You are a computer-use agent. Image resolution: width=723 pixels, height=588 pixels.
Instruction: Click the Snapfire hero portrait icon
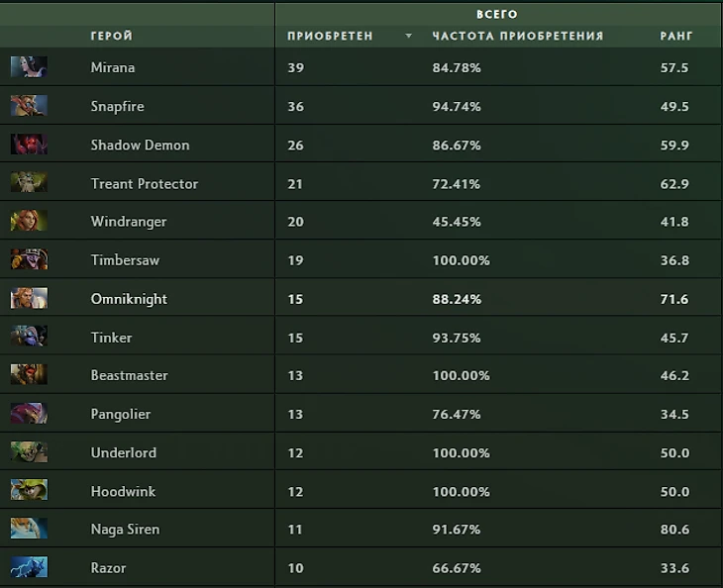[29, 106]
